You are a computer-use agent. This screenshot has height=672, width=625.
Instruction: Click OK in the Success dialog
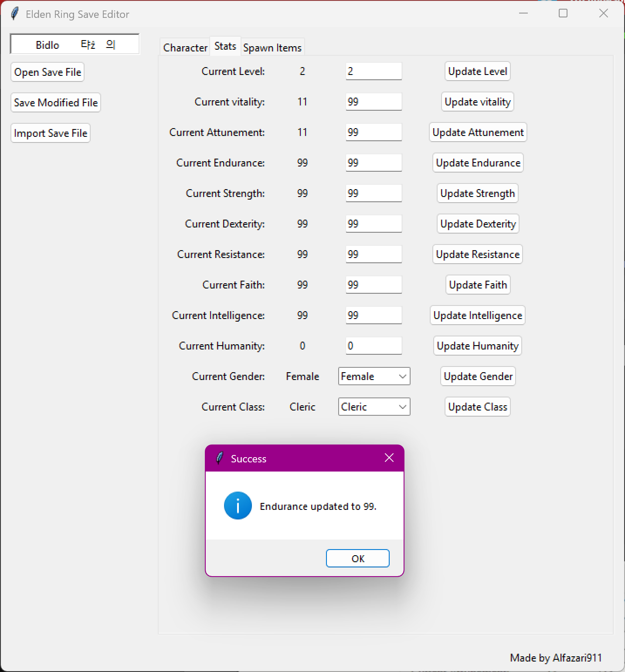pos(358,559)
